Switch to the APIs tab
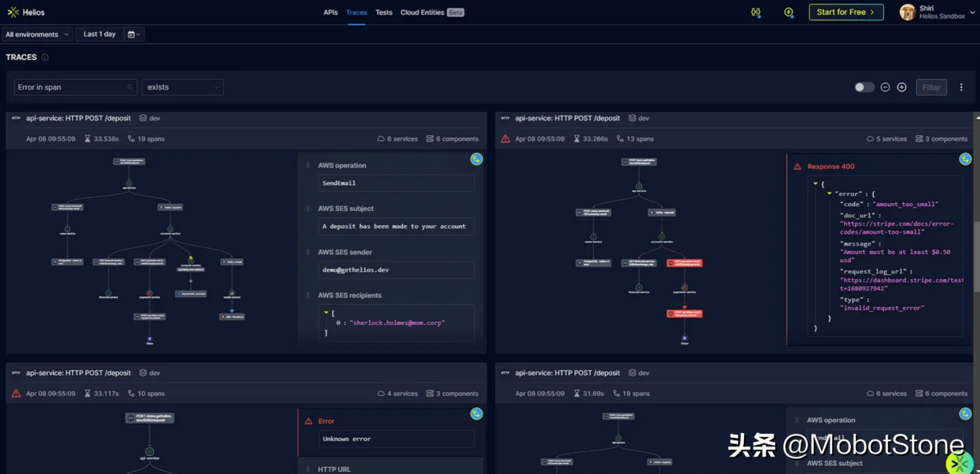980x474 pixels. coord(330,12)
